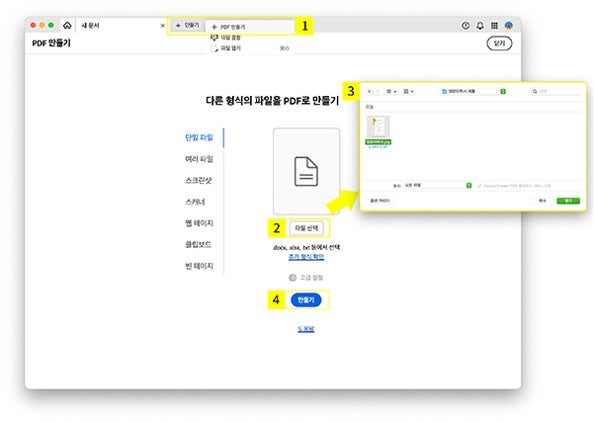Open the help question-mark icon
Screen dimensions: 594x422
(466, 25)
